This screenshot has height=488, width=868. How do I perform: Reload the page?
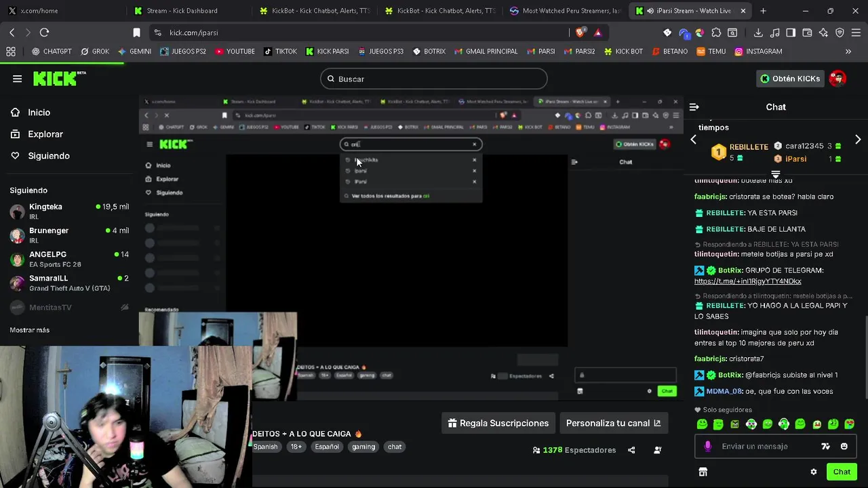(44, 33)
